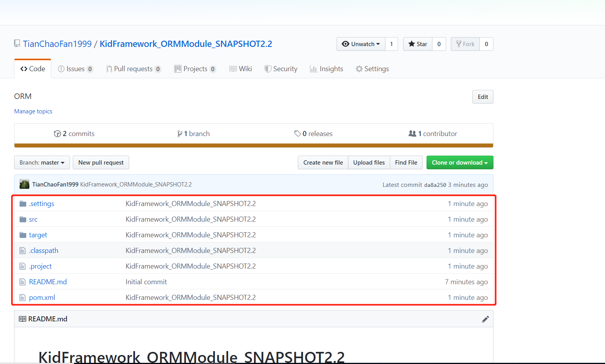Click the eye icon on the Unwatch button

[346, 44]
